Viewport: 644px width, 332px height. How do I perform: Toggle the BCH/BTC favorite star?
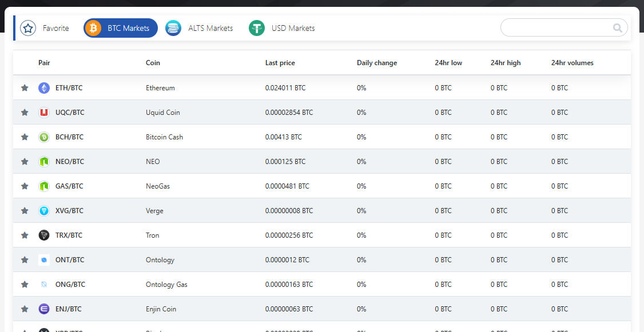tap(25, 137)
